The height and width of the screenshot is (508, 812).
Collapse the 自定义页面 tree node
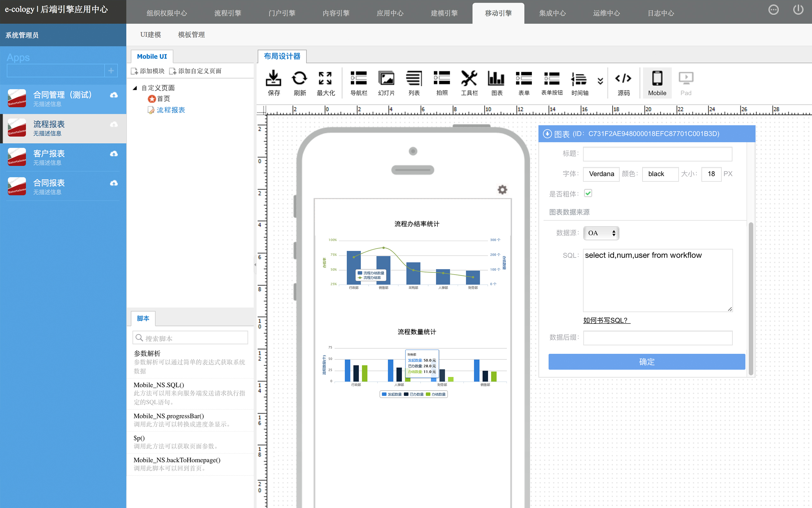coord(135,88)
